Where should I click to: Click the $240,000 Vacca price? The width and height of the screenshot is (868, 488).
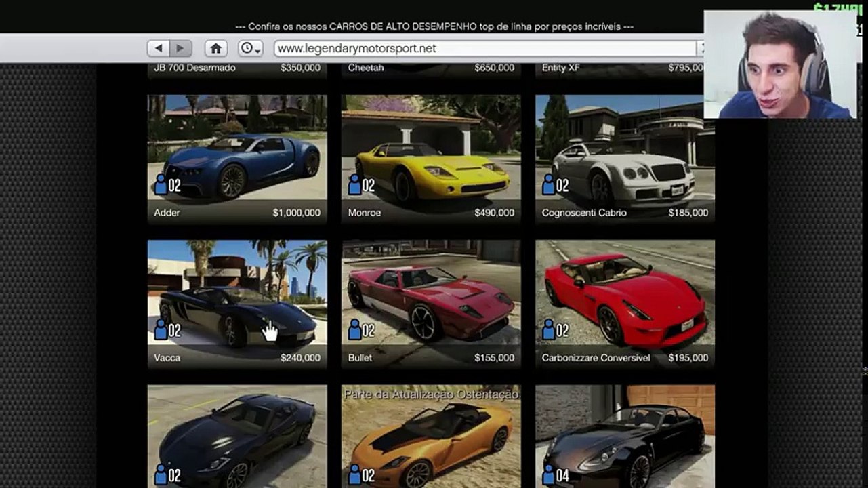[301, 358]
